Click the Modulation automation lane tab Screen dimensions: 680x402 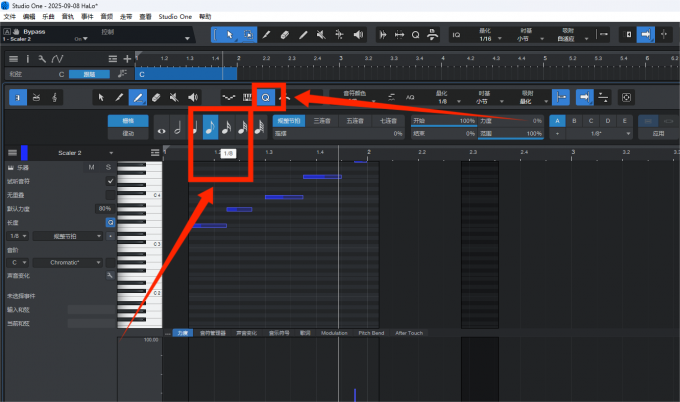point(333,332)
